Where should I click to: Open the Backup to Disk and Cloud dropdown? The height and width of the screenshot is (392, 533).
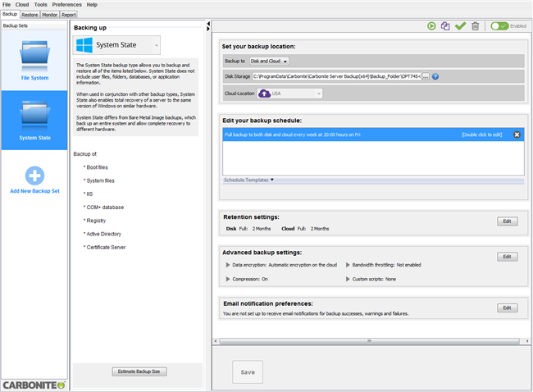click(x=269, y=62)
